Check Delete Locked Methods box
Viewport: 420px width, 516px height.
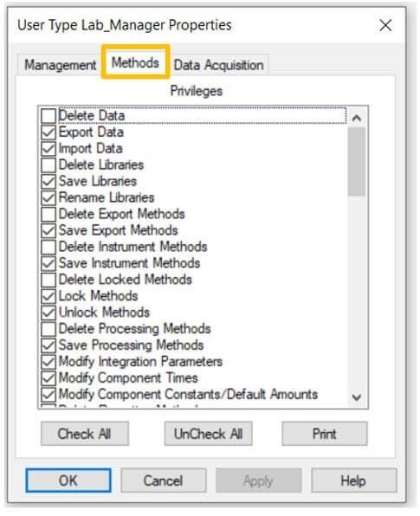tap(48, 280)
